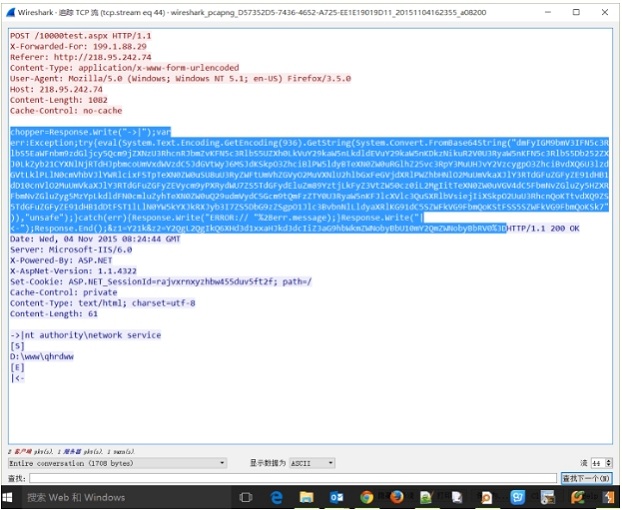Click the Content-Type application/x-www-form-urlencoded line
The image size is (622, 510).
click(125, 68)
